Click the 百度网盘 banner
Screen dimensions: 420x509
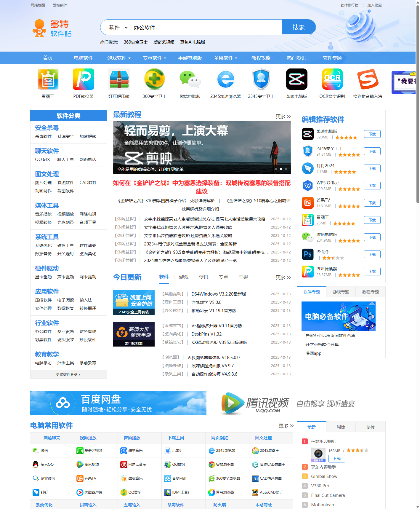point(118,403)
